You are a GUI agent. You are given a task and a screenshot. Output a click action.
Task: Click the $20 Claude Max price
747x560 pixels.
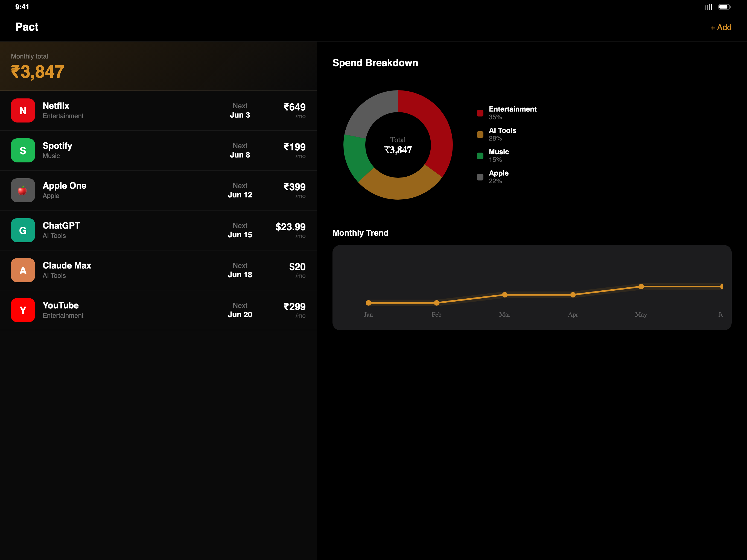pos(297,267)
